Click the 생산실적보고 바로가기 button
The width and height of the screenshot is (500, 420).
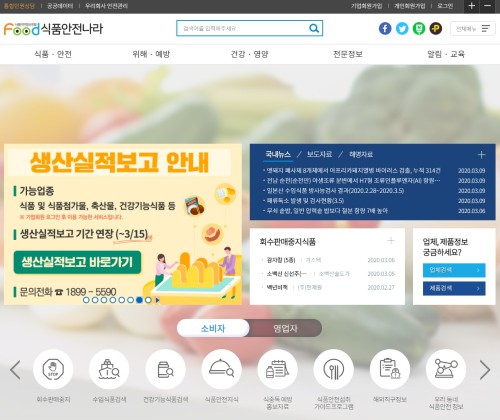pos(77,262)
